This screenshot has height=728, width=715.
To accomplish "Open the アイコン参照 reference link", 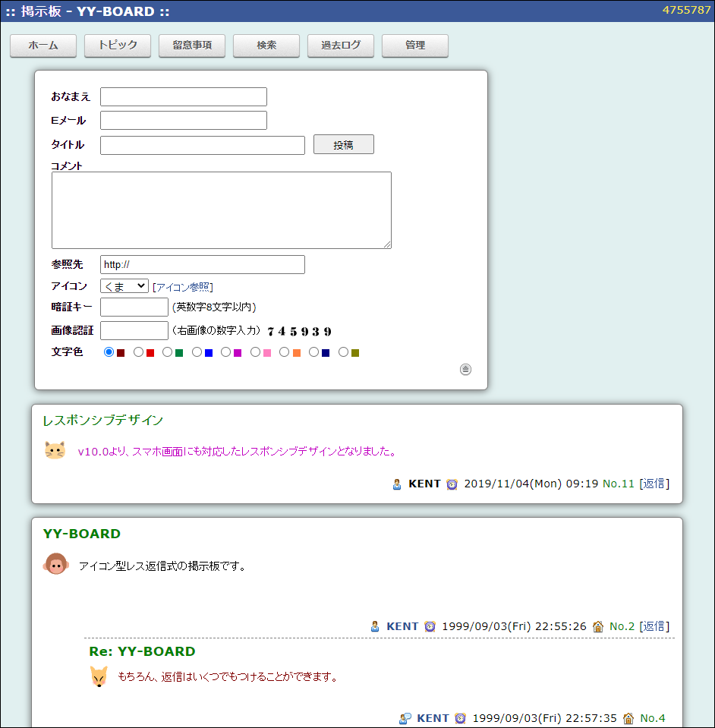I will click(183, 286).
